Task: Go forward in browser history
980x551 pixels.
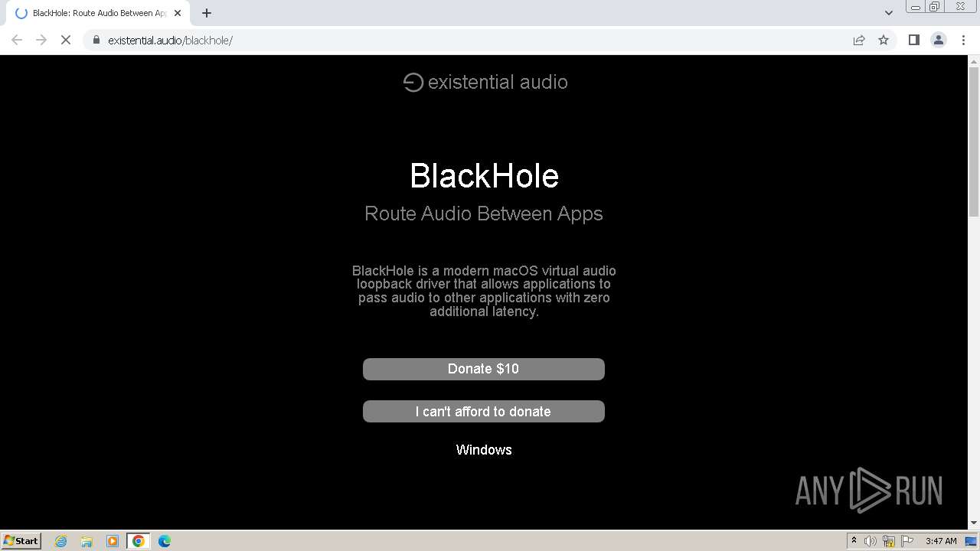Action: [41, 40]
